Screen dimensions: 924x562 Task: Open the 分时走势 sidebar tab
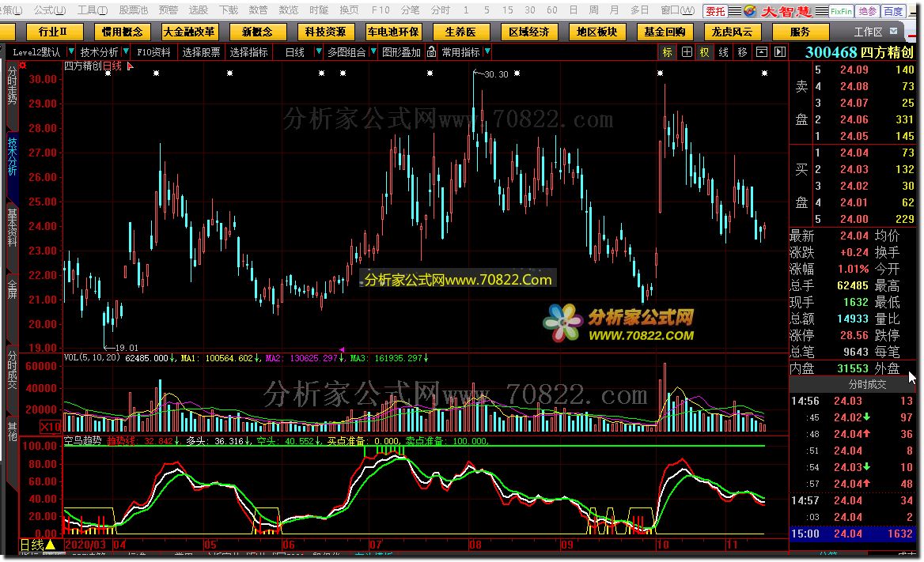(12, 85)
